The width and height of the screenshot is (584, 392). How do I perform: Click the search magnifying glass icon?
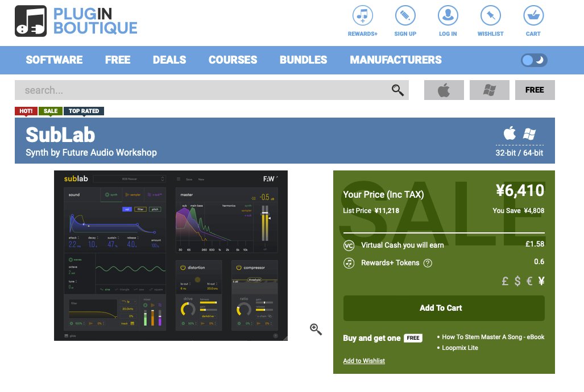tap(397, 90)
